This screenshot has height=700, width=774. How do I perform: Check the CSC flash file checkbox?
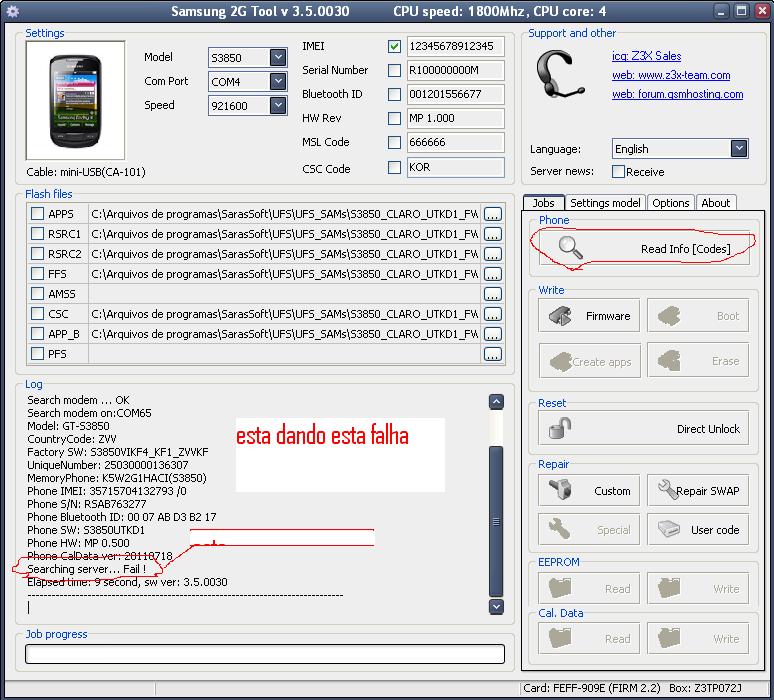click(38, 313)
